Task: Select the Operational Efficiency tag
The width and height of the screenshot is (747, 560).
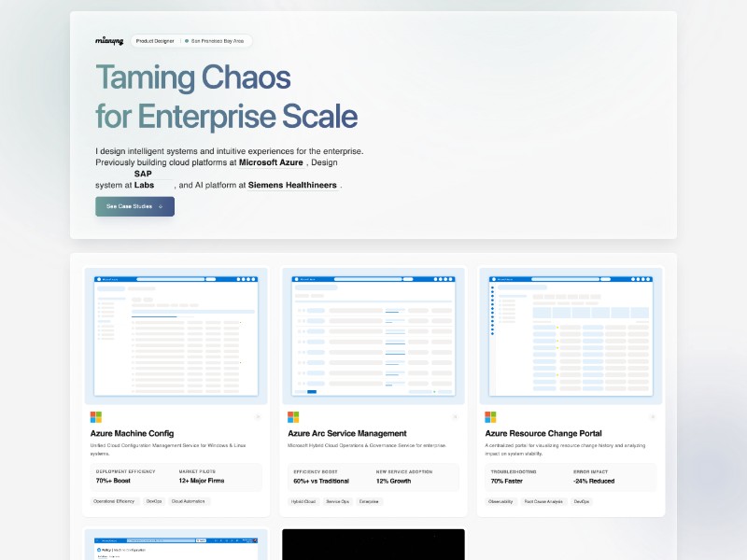Action: click(x=115, y=501)
